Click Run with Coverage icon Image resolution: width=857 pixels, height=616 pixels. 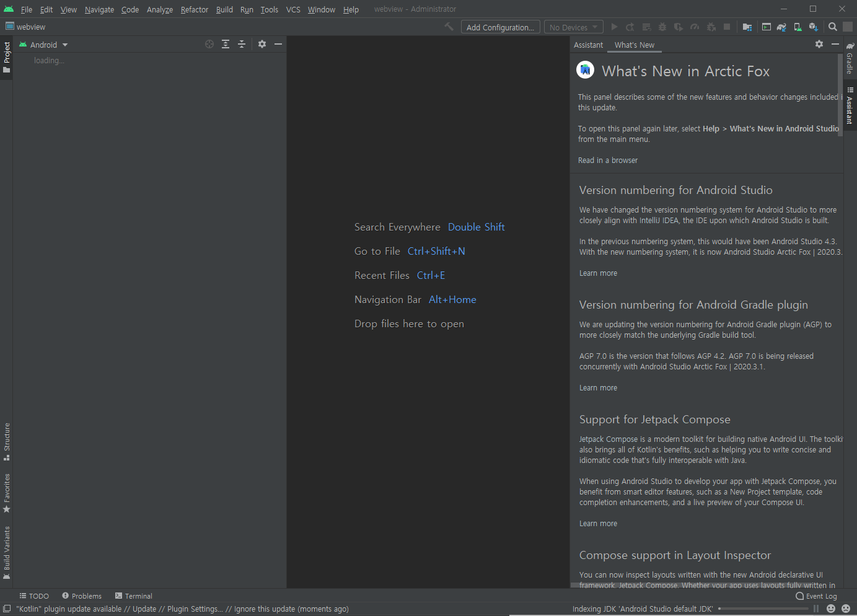click(x=679, y=27)
